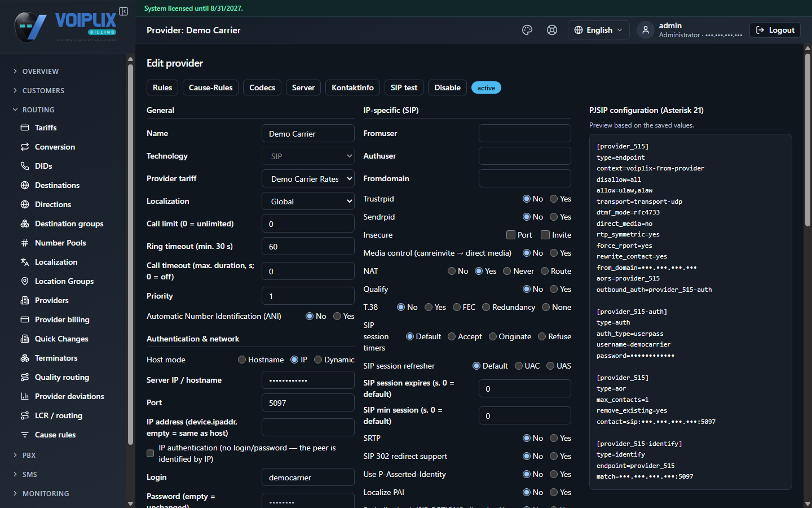Click the Login field democarrier
Image resolution: width=812 pixels, height=508 pixels.
(308, 477)
